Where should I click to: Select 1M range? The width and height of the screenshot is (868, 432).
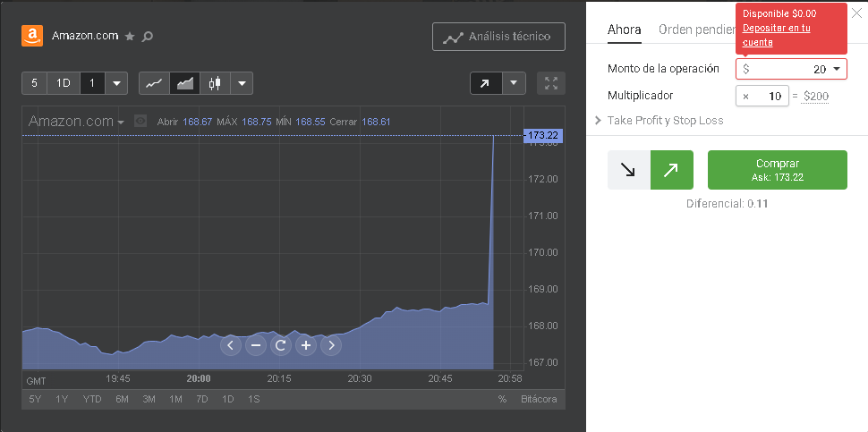[x=175, y=399]
